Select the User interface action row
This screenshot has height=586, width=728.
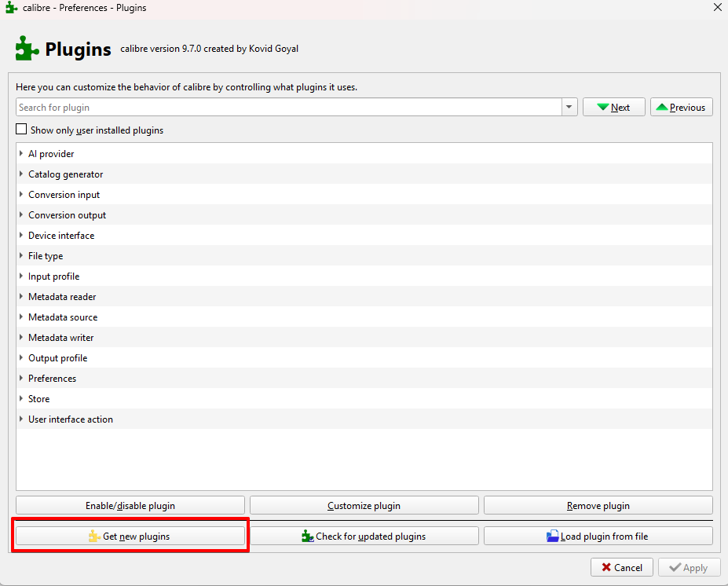[364, 419]
